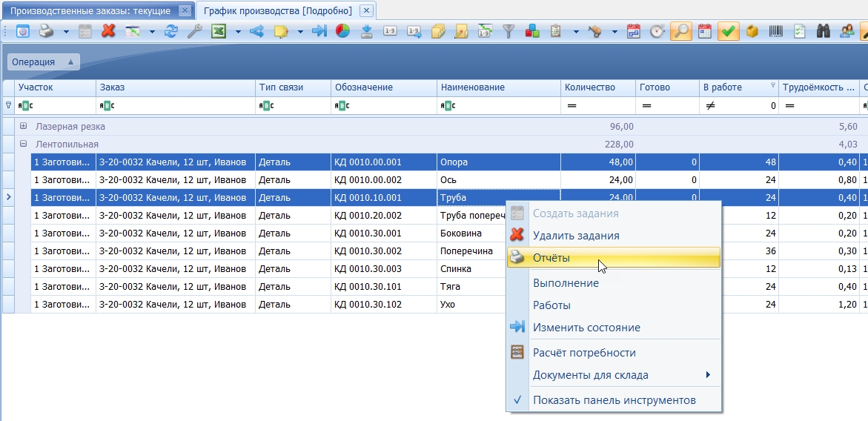Screen dimensions: 868x421
Task: Toggle Показать панель инструментов option
Action: click(614, 400)
